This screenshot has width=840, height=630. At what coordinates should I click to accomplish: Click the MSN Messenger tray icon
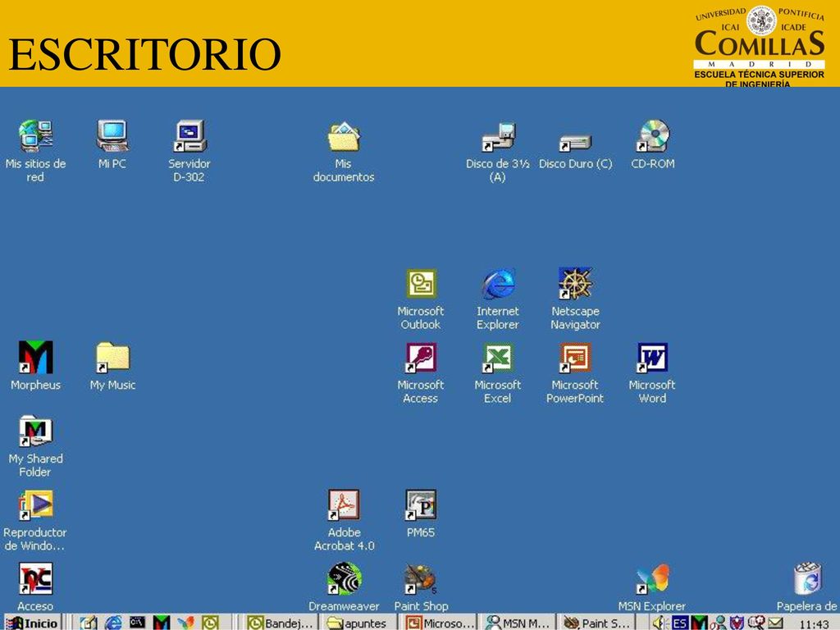[x=717, y=623]
